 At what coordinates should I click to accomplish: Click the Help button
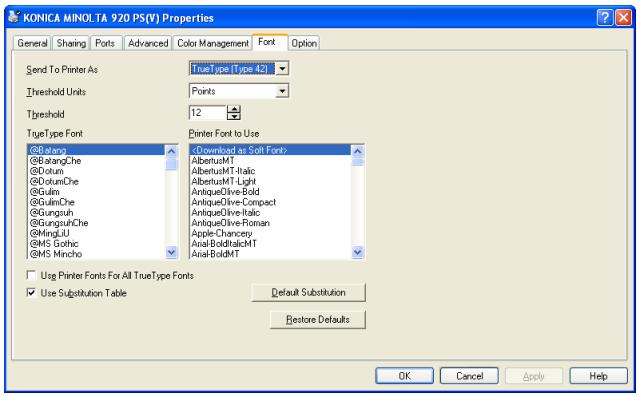click(x=598, y=376)
